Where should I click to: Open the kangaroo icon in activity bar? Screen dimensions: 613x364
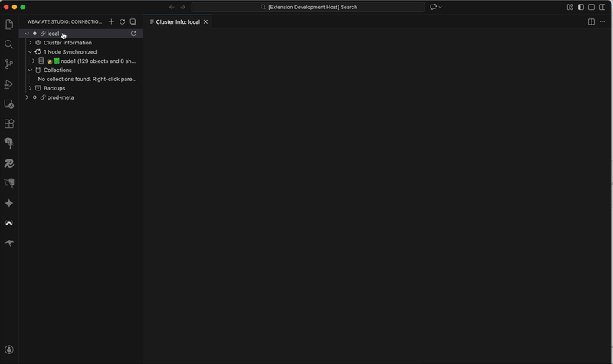(x=9, y=243)
